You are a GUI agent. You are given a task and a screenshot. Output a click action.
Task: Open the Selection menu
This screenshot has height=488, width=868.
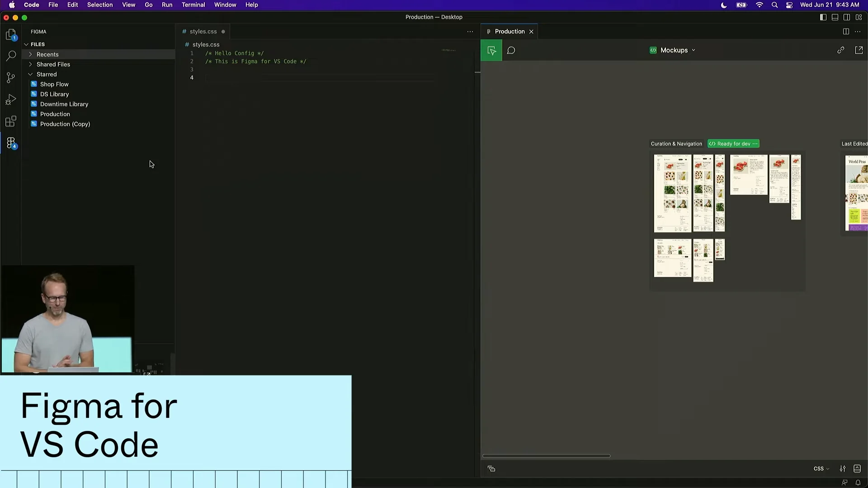(100, 5)
